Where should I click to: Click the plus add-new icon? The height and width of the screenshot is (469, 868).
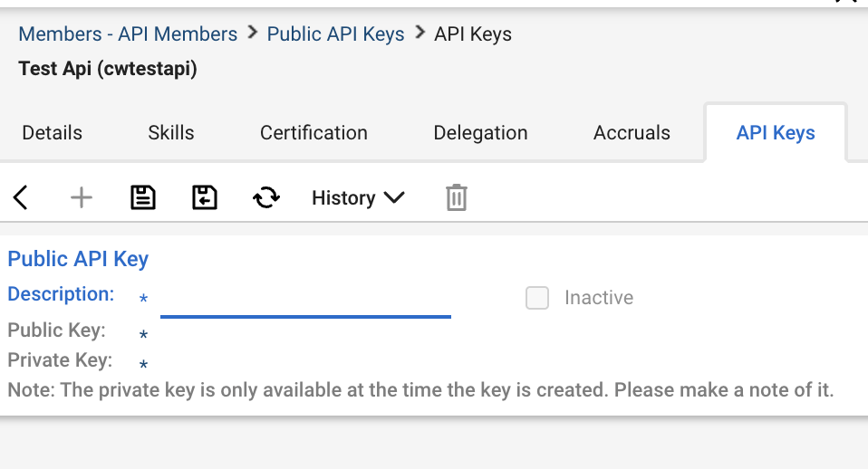[x=82, y=197]
